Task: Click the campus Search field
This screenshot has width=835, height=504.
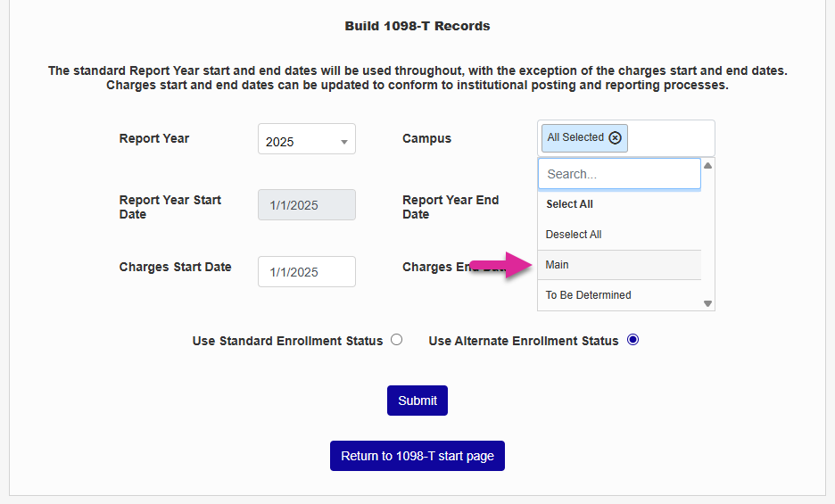Action: (x=619, y=174)
